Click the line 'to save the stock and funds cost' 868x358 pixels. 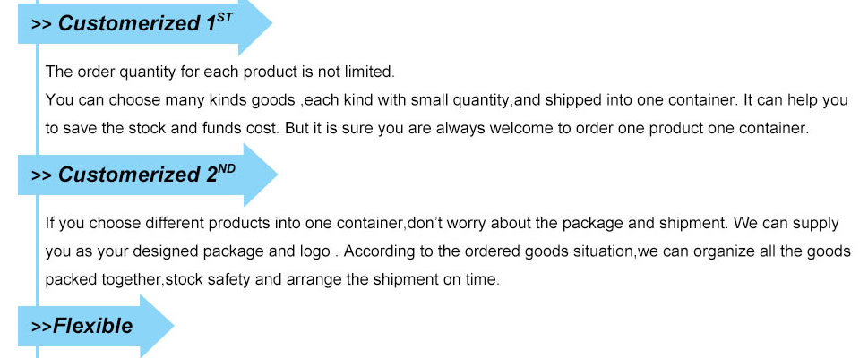pos(426,129)
